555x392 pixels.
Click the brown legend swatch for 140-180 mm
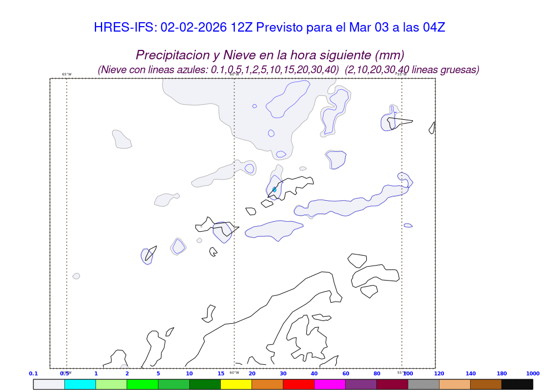tap(486, 384)
